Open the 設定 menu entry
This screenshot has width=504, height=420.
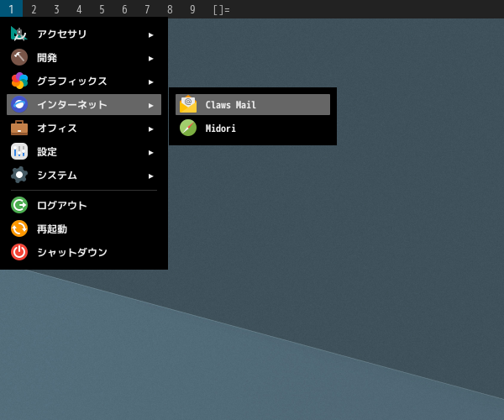(84, 151)
